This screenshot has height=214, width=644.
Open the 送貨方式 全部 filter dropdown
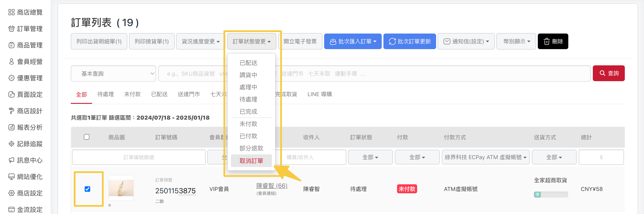click(x=554, y=157)
